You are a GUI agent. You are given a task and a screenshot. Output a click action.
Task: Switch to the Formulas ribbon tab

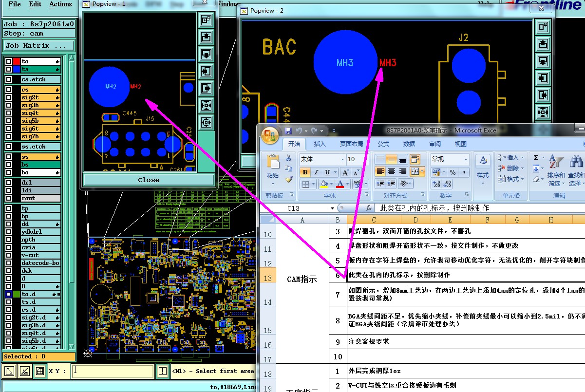383,144
